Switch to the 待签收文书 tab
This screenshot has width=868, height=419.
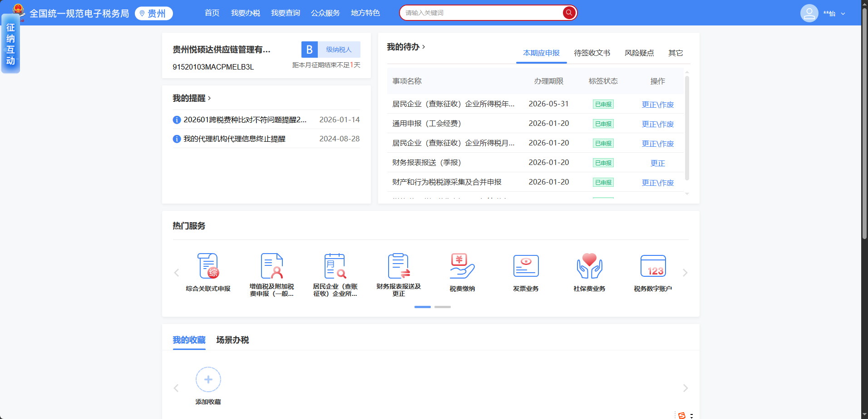tap(592, 53)
